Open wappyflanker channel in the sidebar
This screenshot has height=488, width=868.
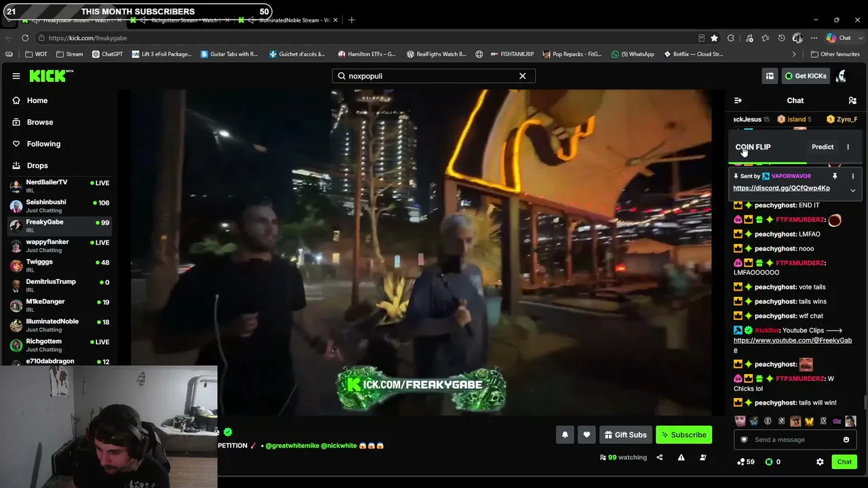60,245
